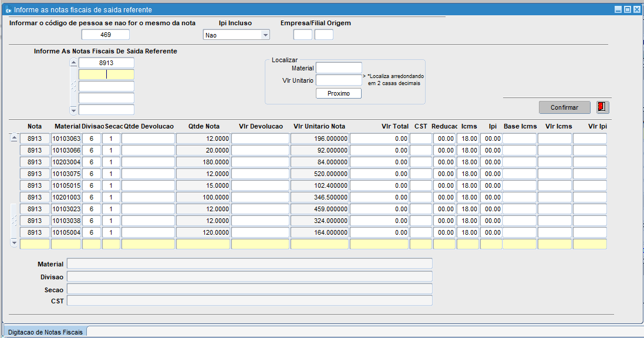
Task: Click Vlr Total cell for material 10103075
Action: [x=379, y=174]
